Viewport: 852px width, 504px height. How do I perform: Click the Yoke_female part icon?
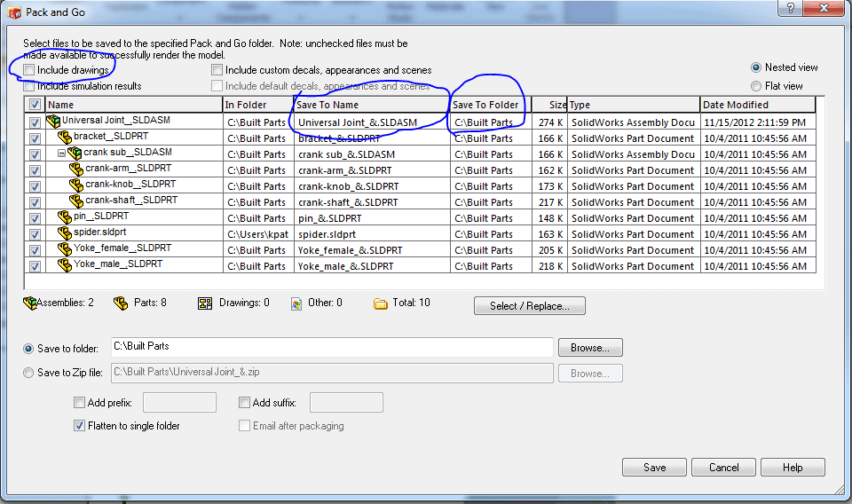[65, 248]
